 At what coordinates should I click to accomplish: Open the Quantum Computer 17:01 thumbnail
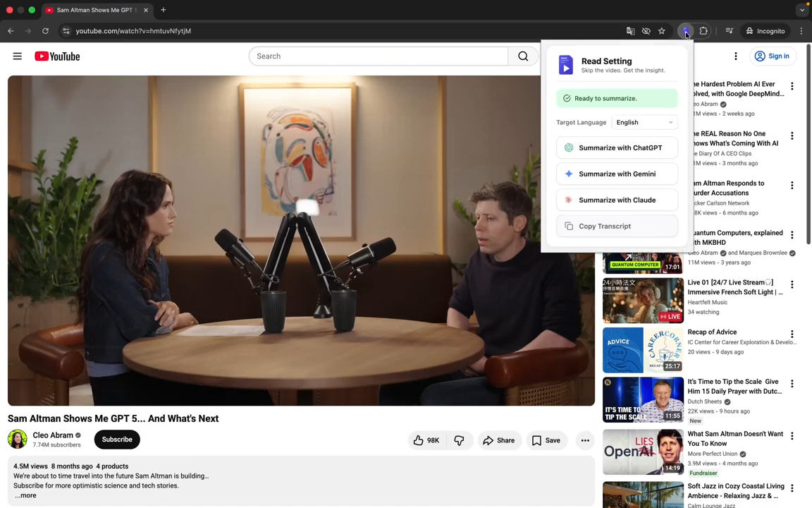pyautogui.click(x=643, y=262)
